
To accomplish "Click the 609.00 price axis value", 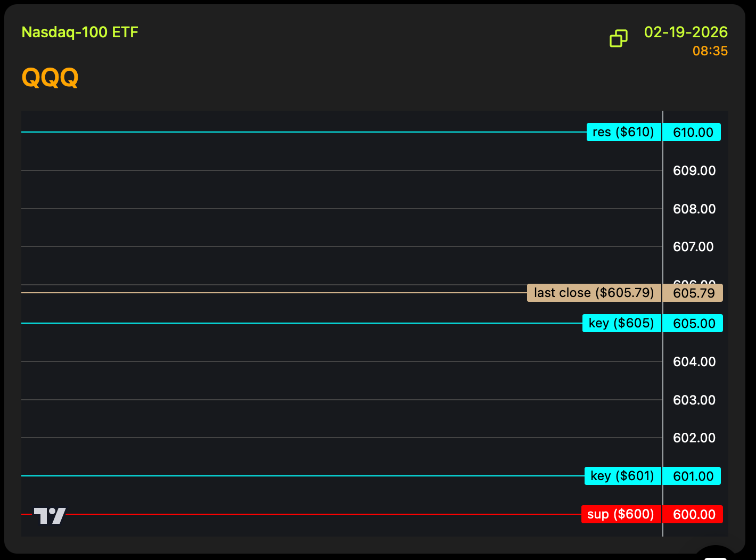I will point(694,171).
